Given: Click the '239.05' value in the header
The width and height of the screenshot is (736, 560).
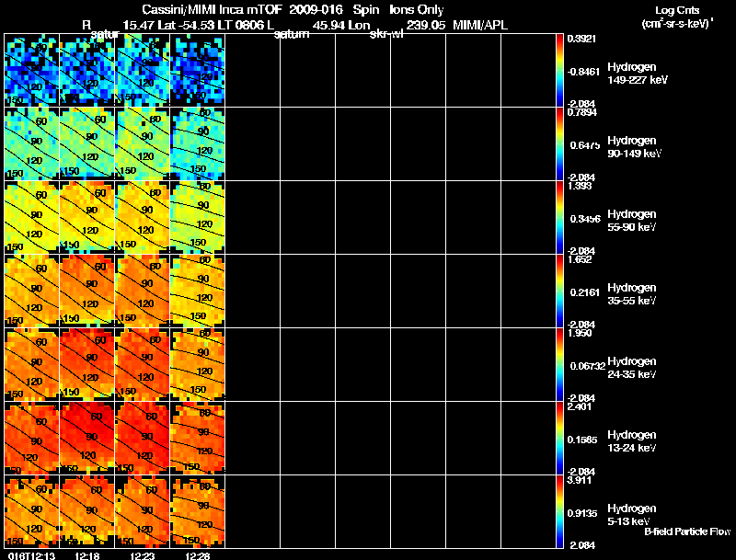Looking at the screenshot, I should click(426, 26).
